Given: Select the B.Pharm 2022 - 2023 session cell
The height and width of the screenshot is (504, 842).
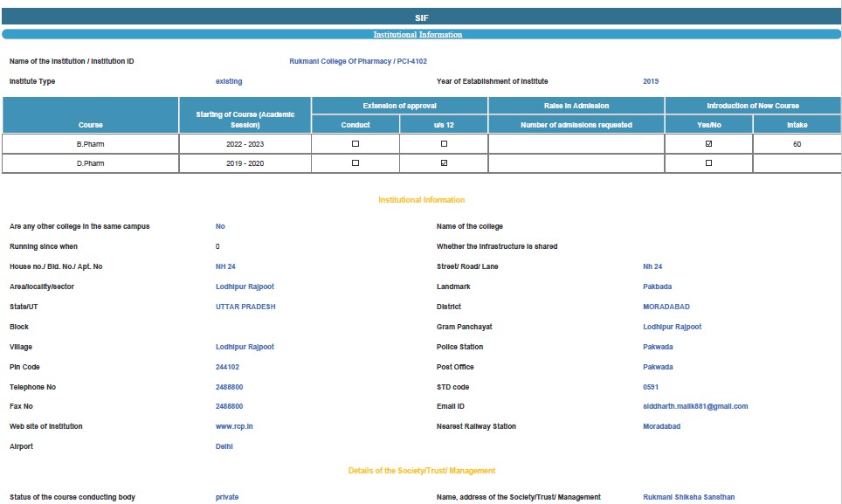Looking at the screenshot, I should [245, 143].
